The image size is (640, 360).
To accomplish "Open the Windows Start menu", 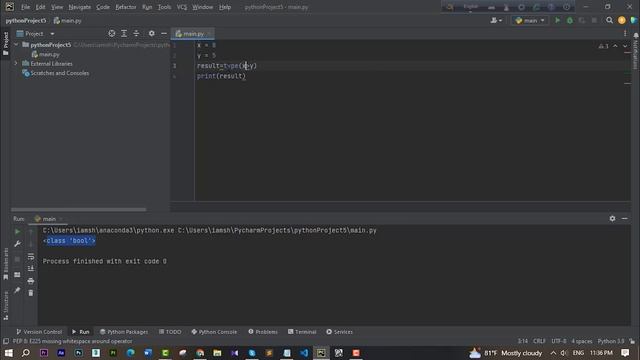I will pos(9,353).
